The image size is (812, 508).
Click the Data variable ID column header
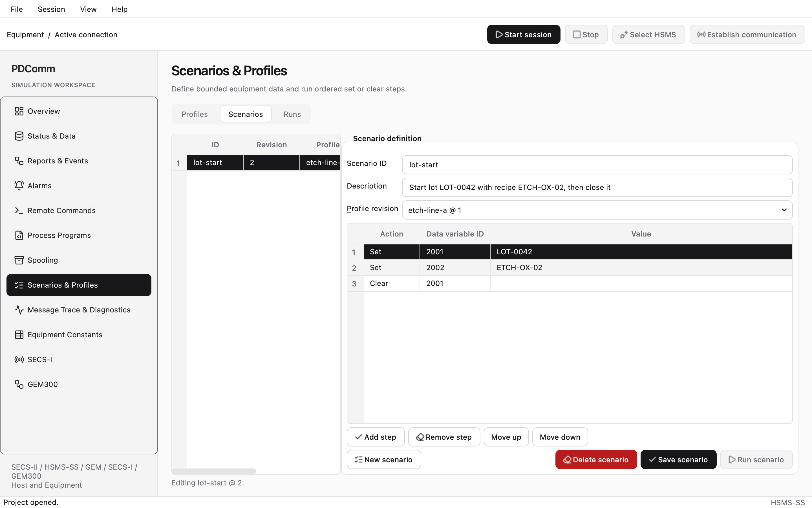455,234
